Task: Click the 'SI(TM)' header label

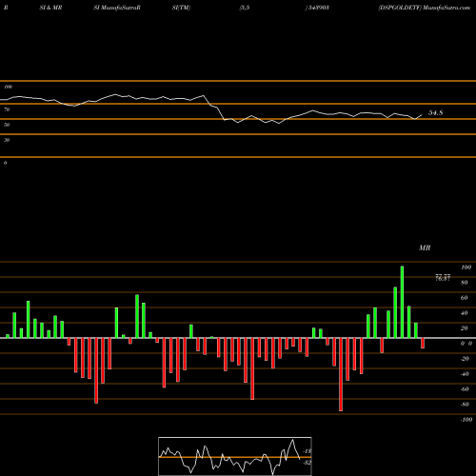Action: (181, 8)
